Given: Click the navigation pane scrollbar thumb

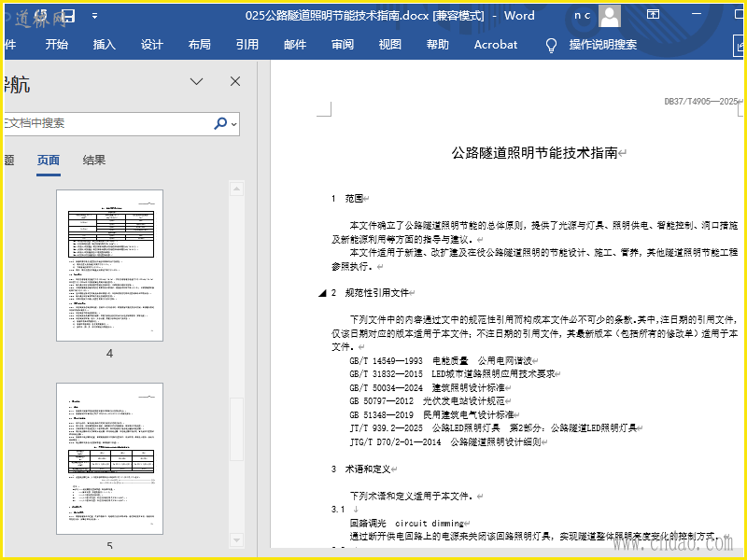Looking at the screenshot, I should 237,428.
